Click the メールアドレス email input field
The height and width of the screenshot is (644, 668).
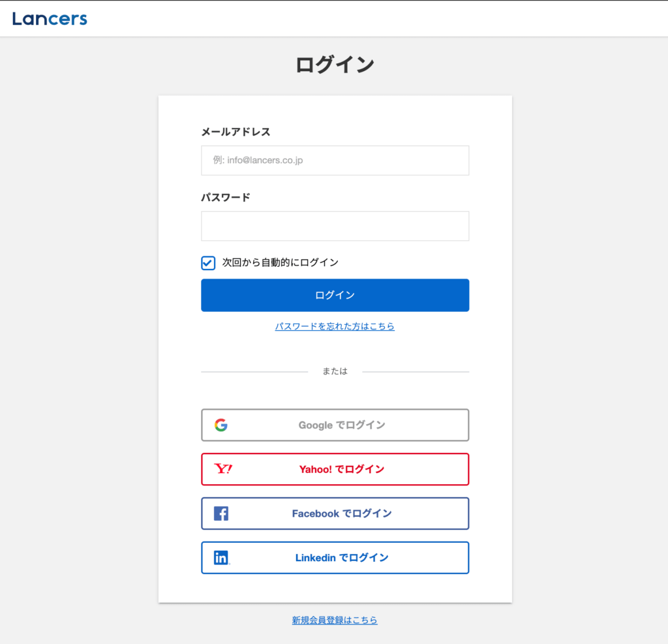(x=335, y=161)
